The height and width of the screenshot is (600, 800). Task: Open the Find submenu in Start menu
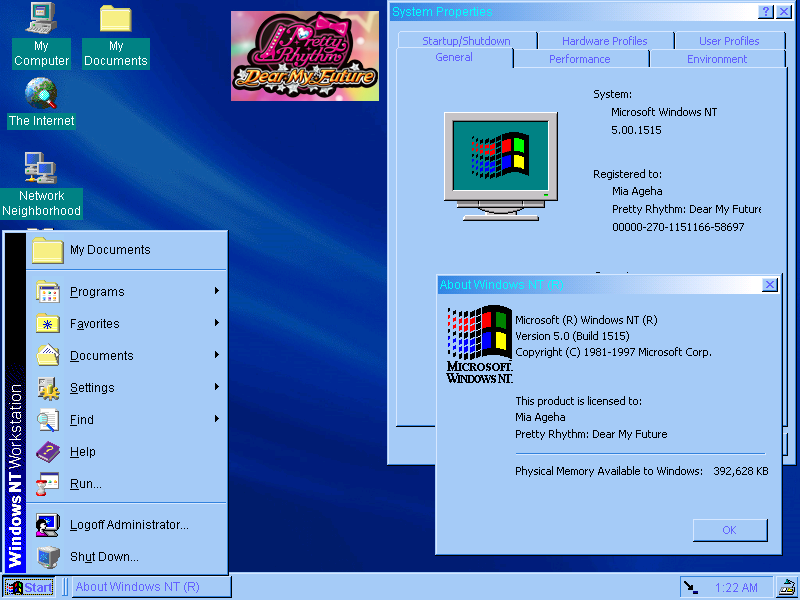(127, 420)
